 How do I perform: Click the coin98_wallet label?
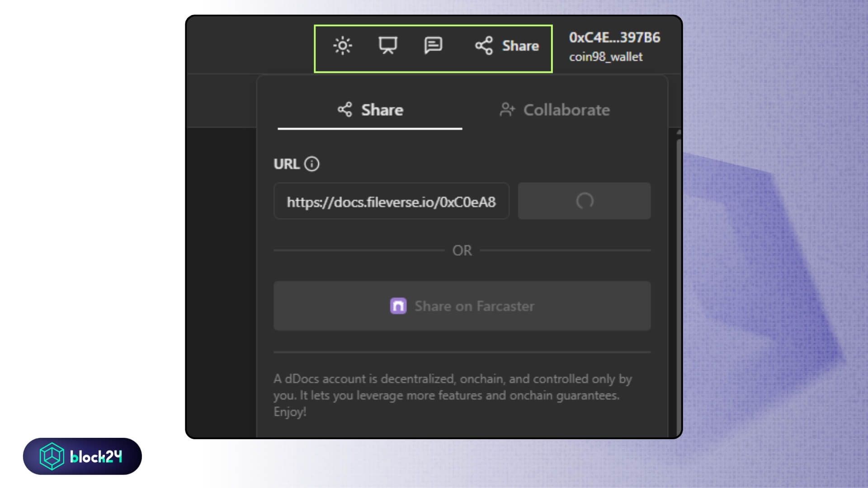click(606, 57)
